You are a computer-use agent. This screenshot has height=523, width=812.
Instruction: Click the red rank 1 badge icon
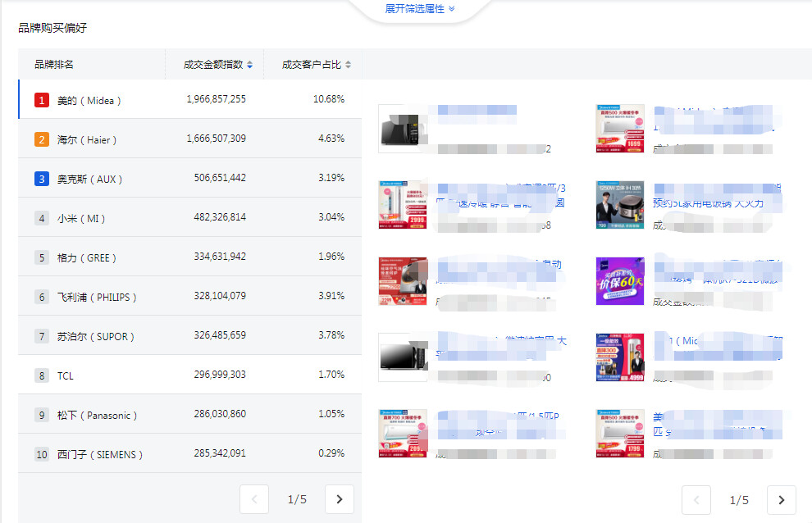click(42, 100)
